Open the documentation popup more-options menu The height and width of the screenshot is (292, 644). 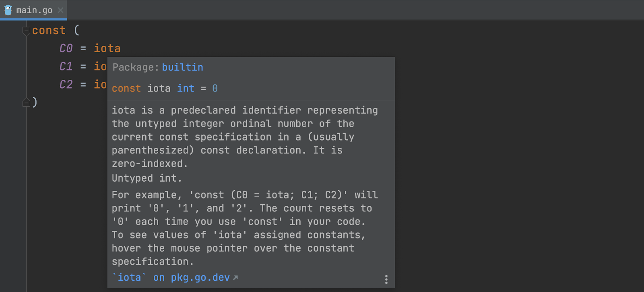coord(386,280)
